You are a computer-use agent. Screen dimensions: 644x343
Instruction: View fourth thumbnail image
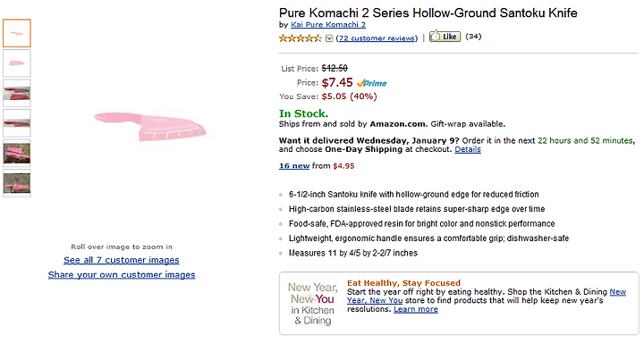[17, 123]
